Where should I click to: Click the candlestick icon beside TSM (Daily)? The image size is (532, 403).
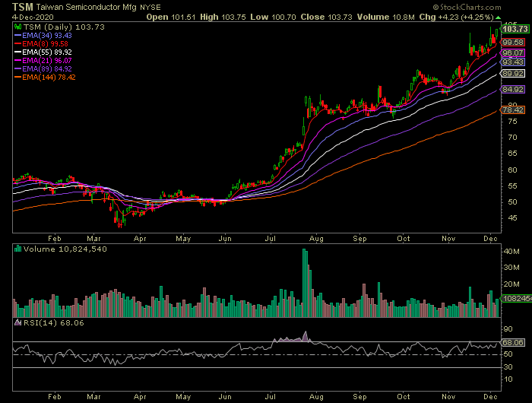(x=17, y=27)
